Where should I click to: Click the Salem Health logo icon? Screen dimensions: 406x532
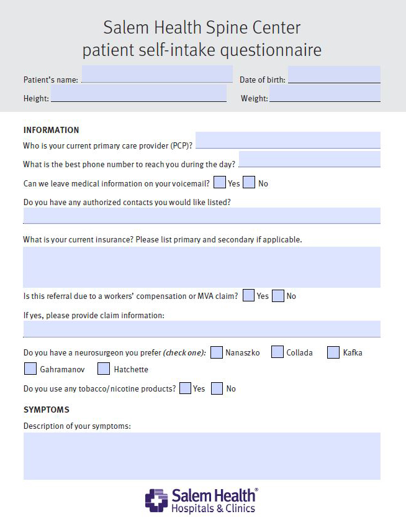tap(156, 500)
